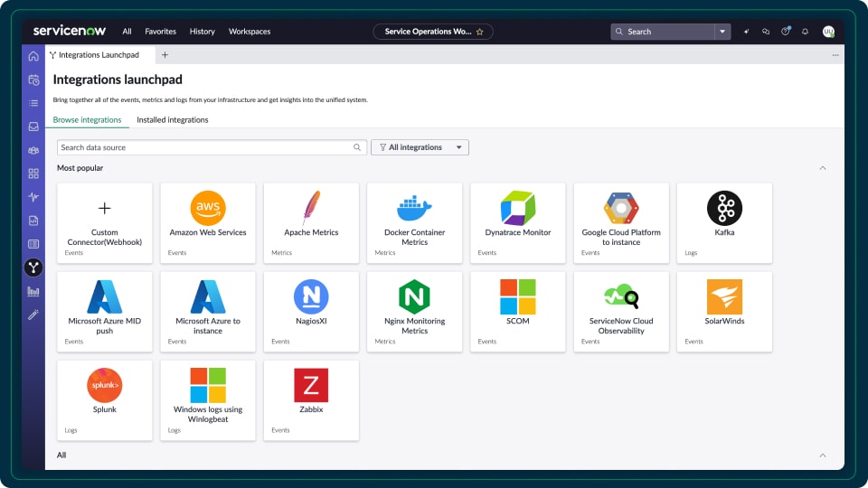Screen dimensions: 868x488
Task: Click the notifications bell icon
Action: 805,32
